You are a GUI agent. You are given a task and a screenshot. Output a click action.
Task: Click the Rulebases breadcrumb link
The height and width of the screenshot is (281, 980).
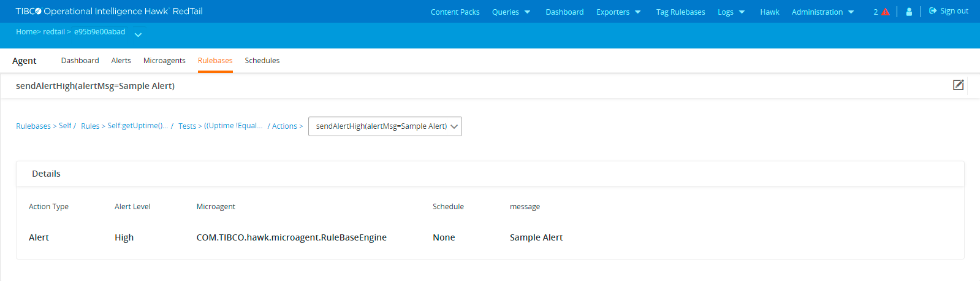click(33, 126)
